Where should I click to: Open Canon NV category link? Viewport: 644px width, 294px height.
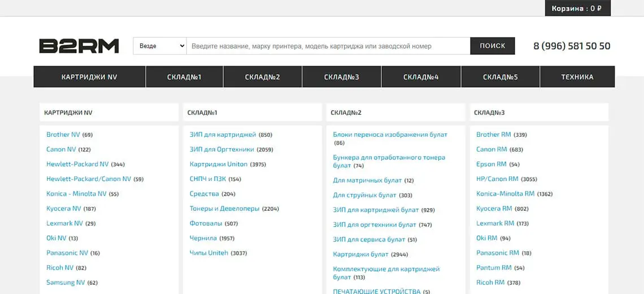pos(61,149)
